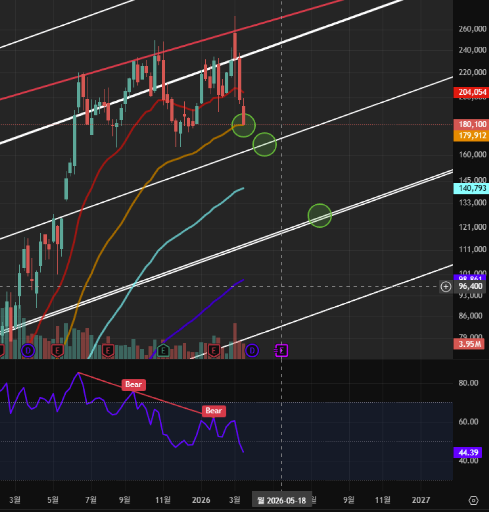
Task: Select green circle at the orange moving average
Action: pyautogui.click(x=244, y=125)
